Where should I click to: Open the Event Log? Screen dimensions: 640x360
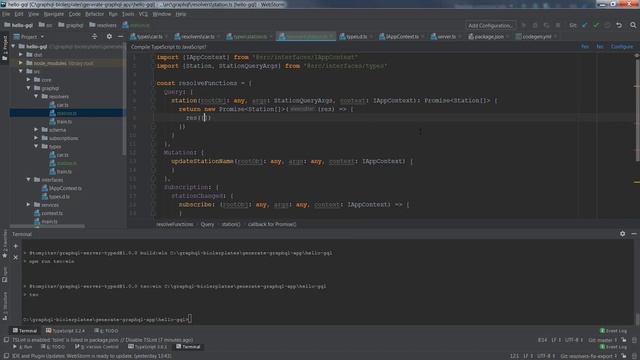click(613, 331)
